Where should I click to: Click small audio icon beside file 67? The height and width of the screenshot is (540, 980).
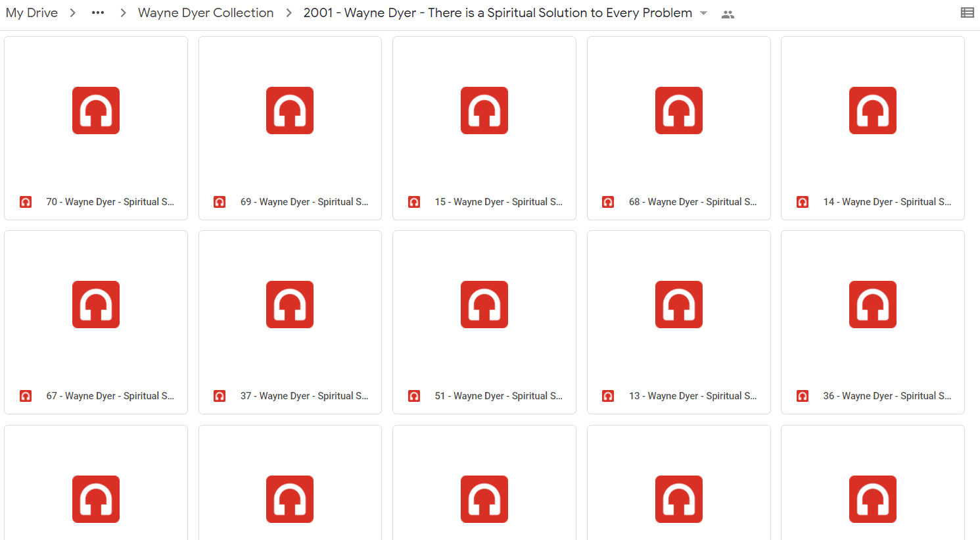(x=26, y=396)
